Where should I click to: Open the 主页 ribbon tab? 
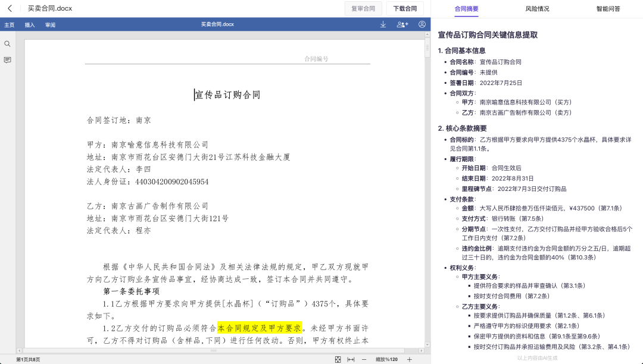(10, 24)
